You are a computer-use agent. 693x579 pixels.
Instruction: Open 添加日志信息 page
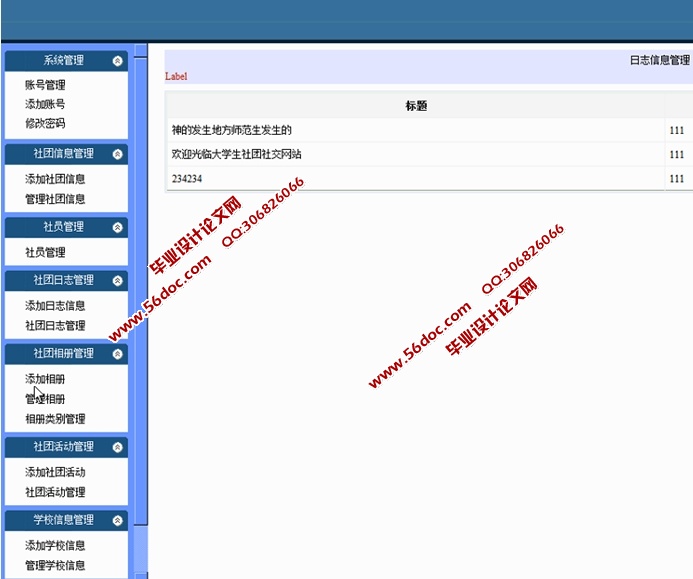point(55,305)
